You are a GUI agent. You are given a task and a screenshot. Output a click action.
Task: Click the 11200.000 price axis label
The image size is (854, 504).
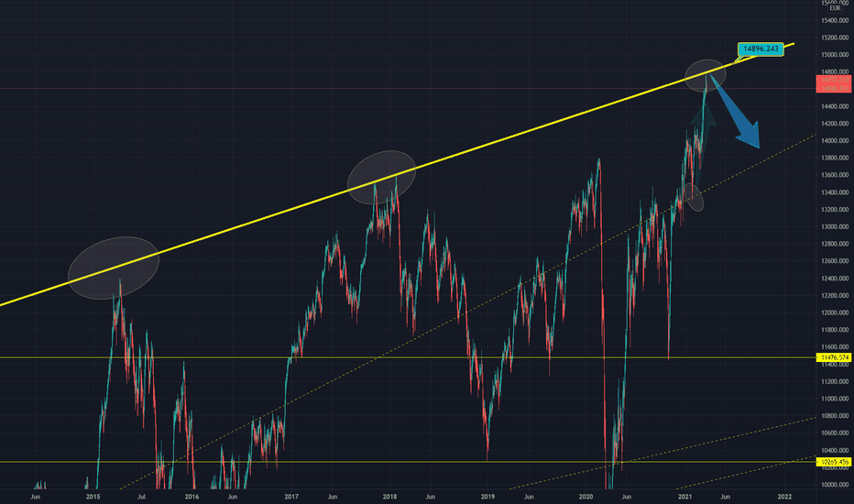click(x=835, y=381)
